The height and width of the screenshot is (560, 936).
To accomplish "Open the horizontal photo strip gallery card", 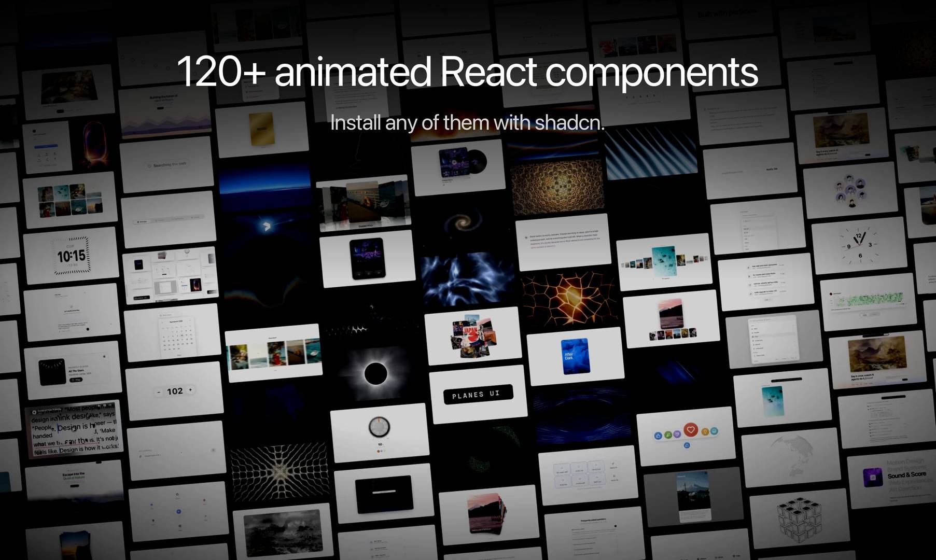I will point(274,353).
